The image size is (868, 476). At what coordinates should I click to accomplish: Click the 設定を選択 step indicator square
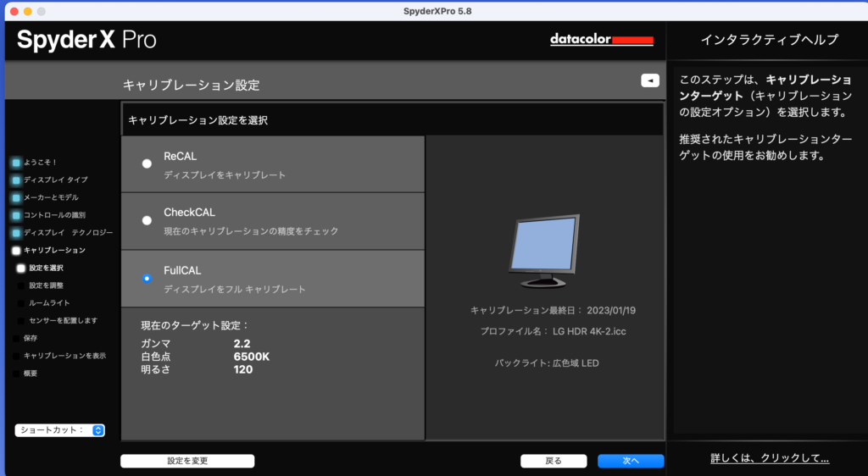coord(21,268)
